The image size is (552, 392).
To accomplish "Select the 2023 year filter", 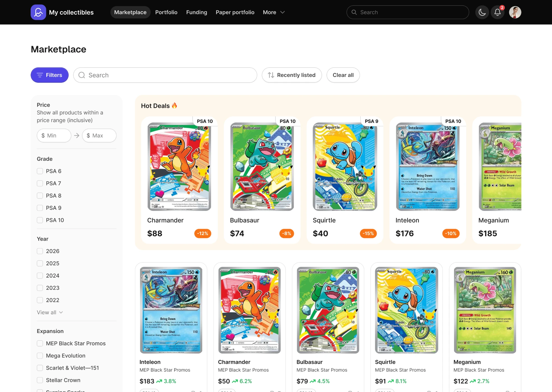I will click(x=40, y=288).
